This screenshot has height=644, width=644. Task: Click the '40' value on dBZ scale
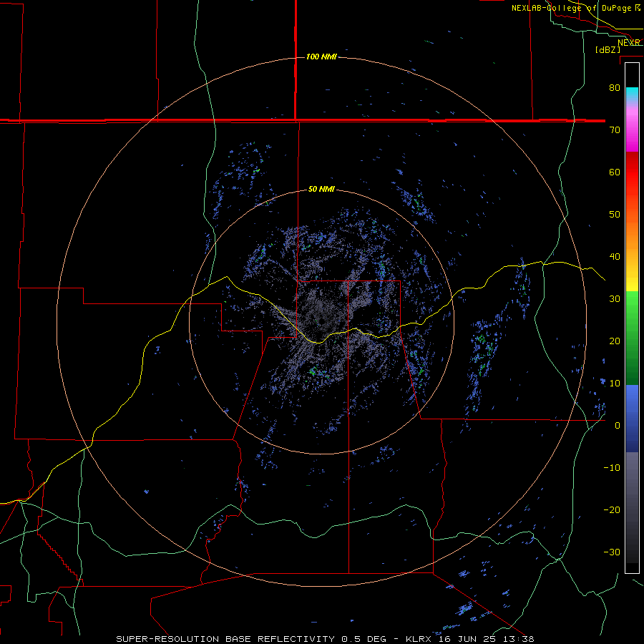(x=615, y=257)
